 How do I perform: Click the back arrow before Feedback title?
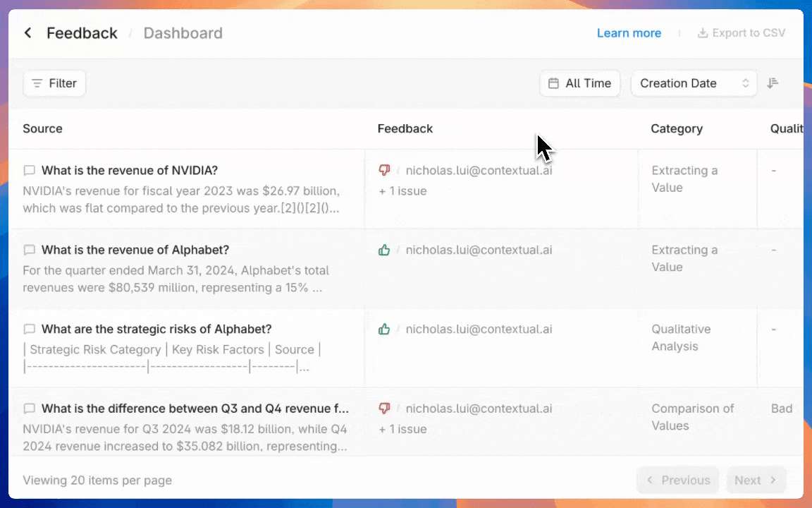(x=27, y=32)
